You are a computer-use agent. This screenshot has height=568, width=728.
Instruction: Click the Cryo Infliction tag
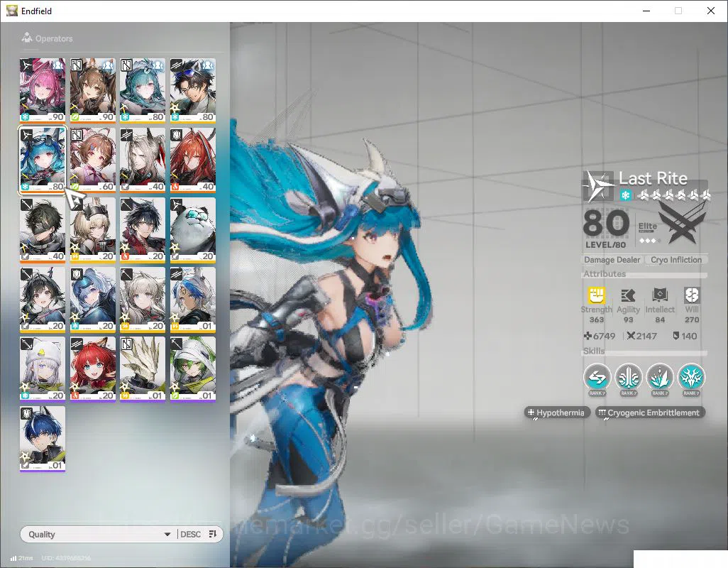pyautogui.click(x=676, y=260)
